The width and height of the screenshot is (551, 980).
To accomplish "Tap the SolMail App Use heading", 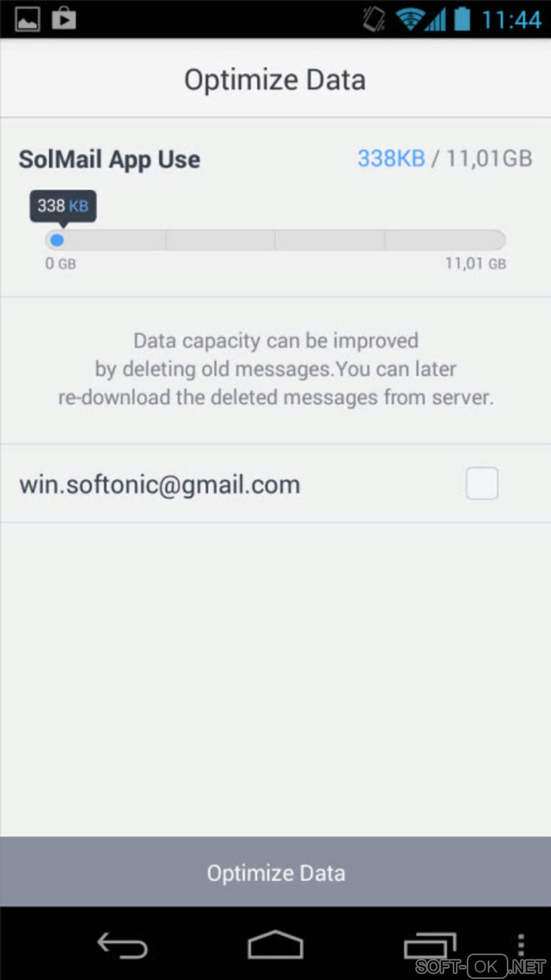I will (x=110, y=160).
